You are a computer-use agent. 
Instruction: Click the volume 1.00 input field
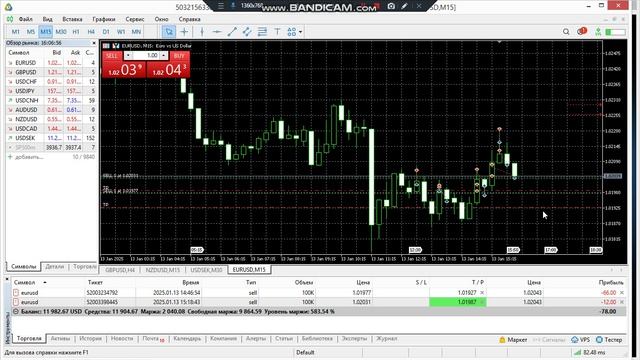pos(146,56)
